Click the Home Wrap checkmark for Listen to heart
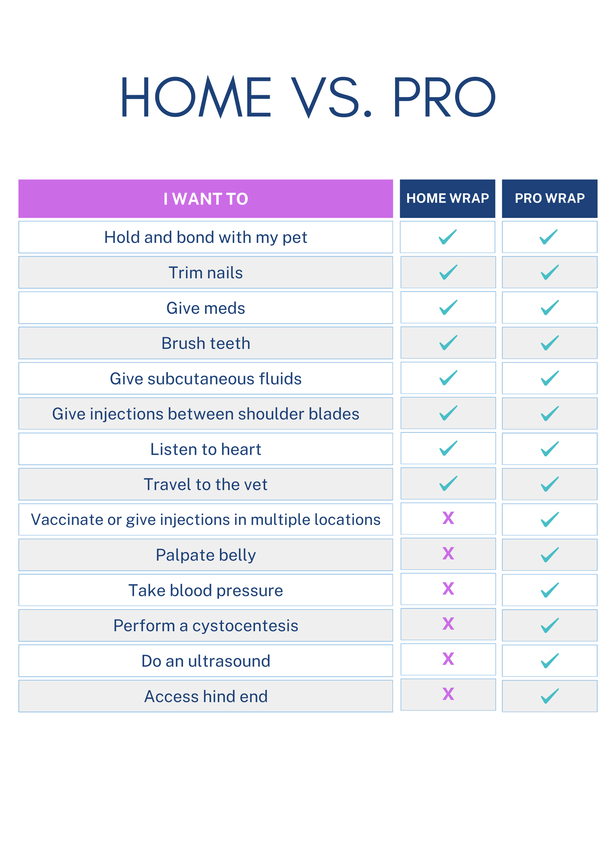The image size is (616, 863). point(448,448)
